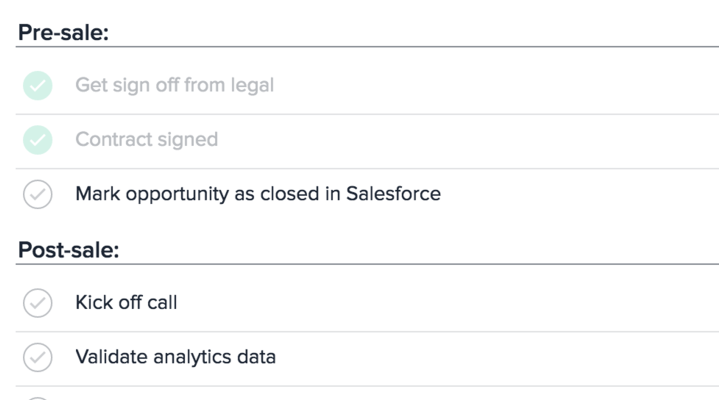The image size is (720, 400).
Task: Check off 'Validate analytics data' task circle
Action: [38, 357]
